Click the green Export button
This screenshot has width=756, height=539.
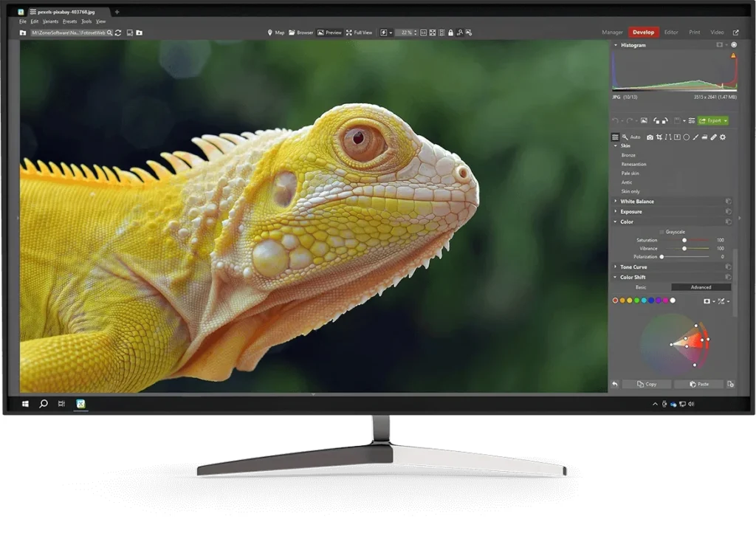[712, 120]
